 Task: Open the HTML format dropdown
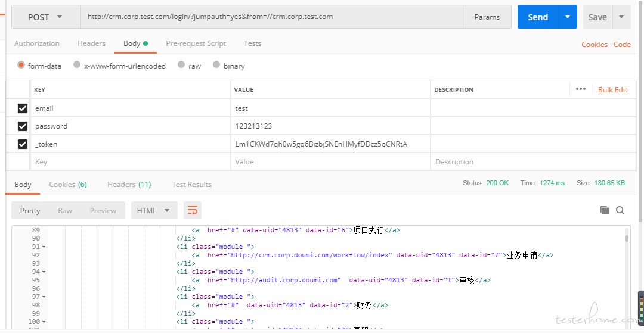pyautogui.click(x=154, y=210)
